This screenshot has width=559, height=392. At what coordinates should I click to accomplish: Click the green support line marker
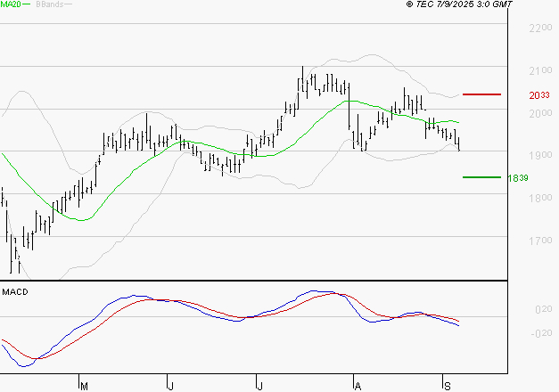click(x=481, y=176)
